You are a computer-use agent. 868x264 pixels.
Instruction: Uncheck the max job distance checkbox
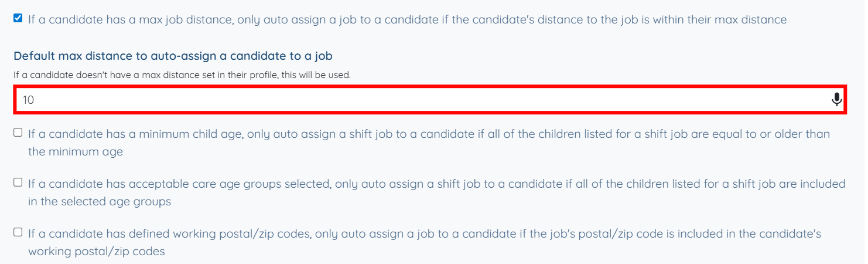point(18,19)
